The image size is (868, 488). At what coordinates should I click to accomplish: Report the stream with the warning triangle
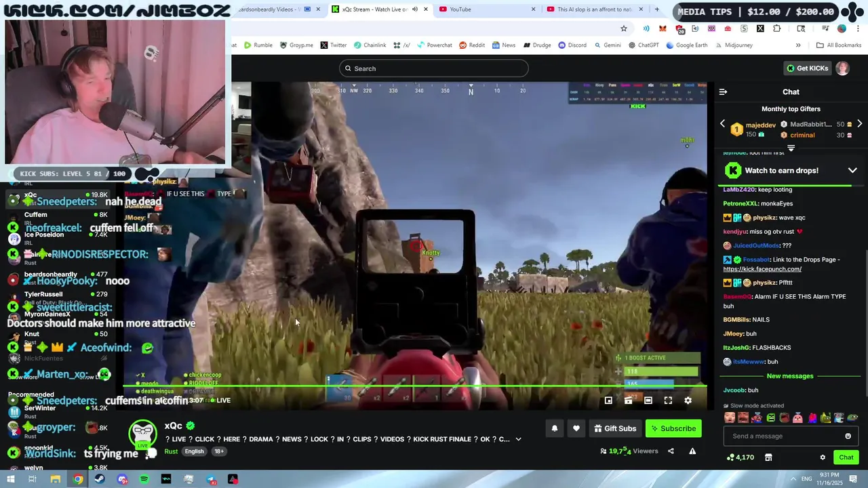[692, 451]
